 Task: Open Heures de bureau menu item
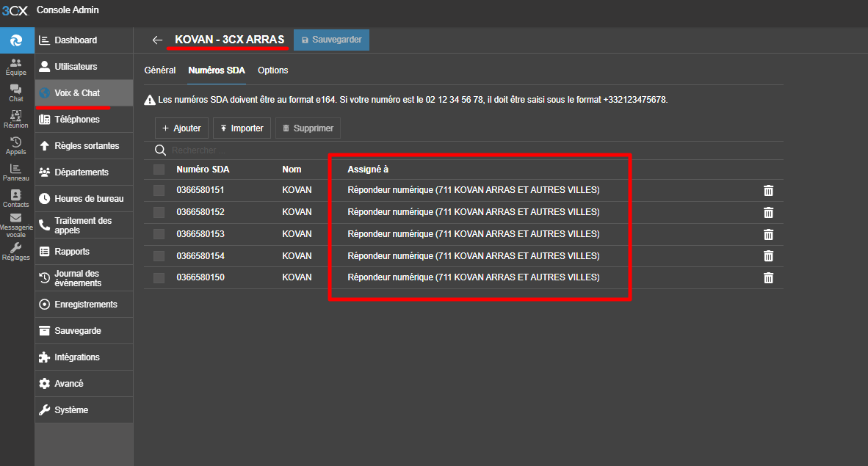(x=84, y=199)
